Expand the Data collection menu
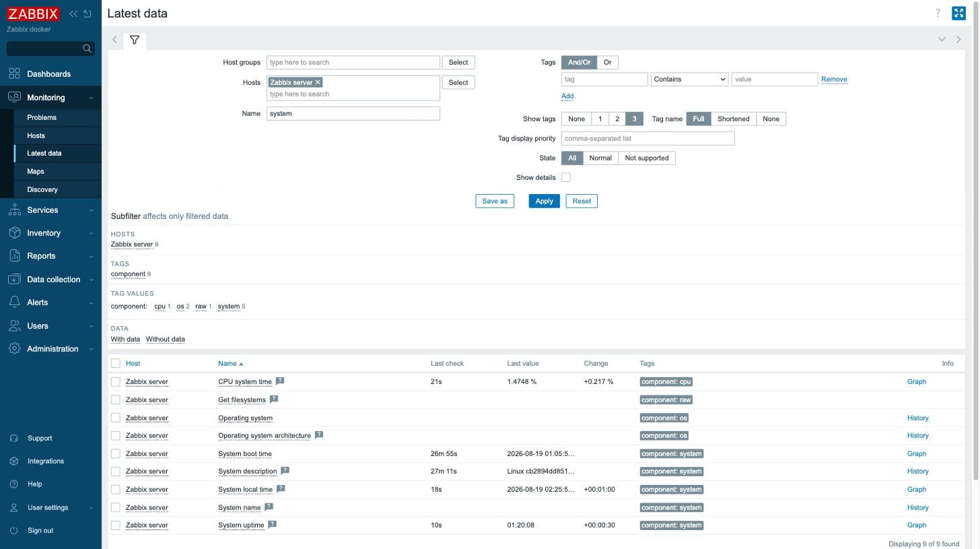 [x=91, y=280]
